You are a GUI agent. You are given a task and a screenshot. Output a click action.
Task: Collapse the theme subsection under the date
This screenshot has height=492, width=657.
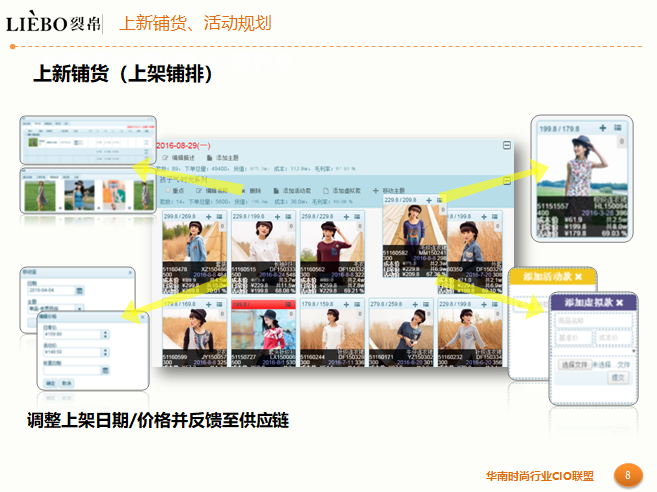coord(507,181)
